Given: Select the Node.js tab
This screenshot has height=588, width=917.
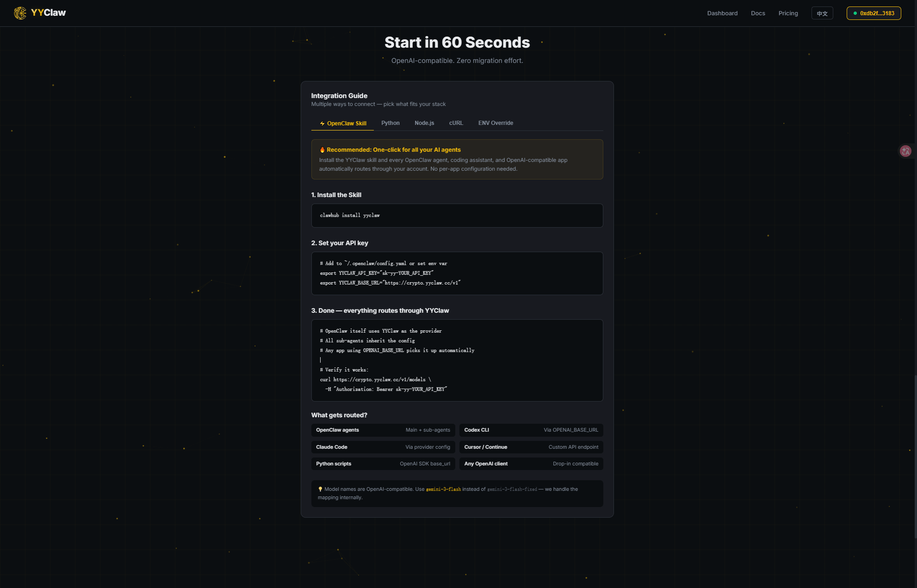Looking at the screenshot, I should click(x=424, y=123).
